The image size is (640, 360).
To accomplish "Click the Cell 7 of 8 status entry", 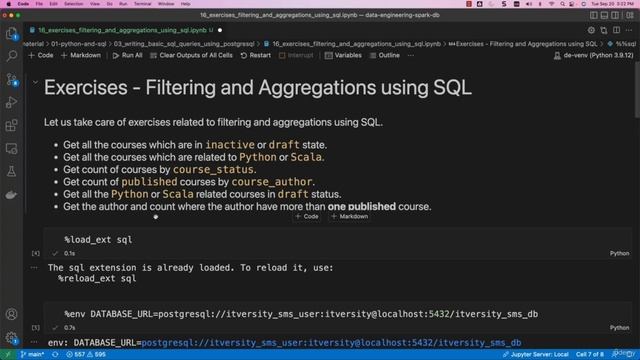I will (589, 354).
